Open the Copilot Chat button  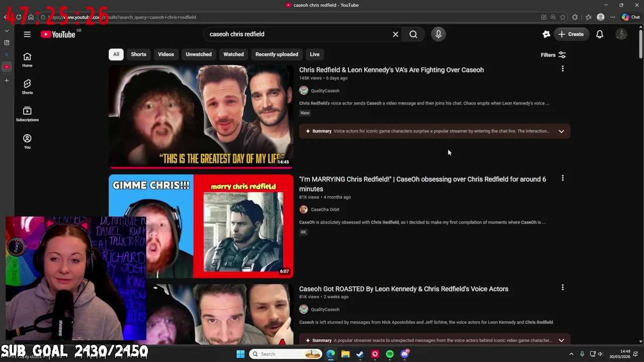(631, 17)
